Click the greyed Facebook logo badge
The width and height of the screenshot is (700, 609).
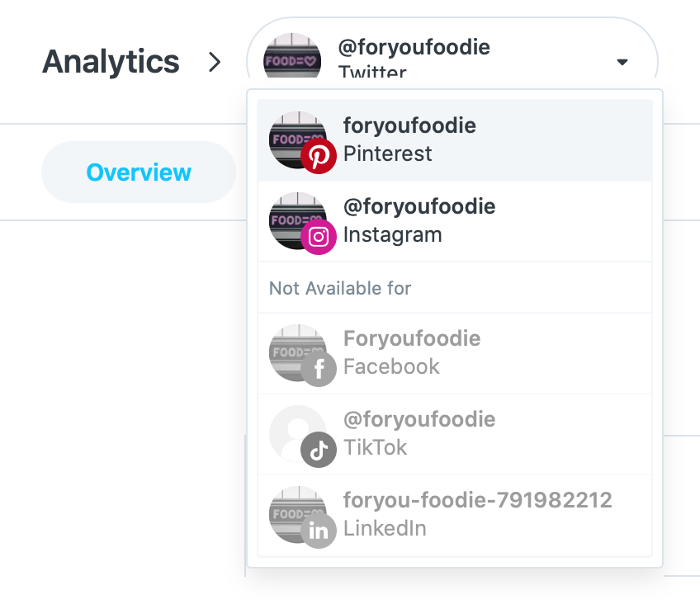[319, 369]
